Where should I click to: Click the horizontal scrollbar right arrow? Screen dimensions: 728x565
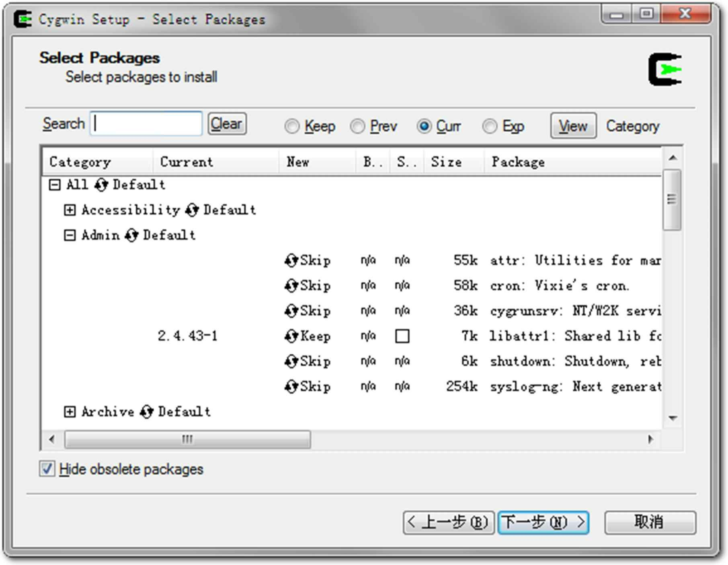click(650, 439)
